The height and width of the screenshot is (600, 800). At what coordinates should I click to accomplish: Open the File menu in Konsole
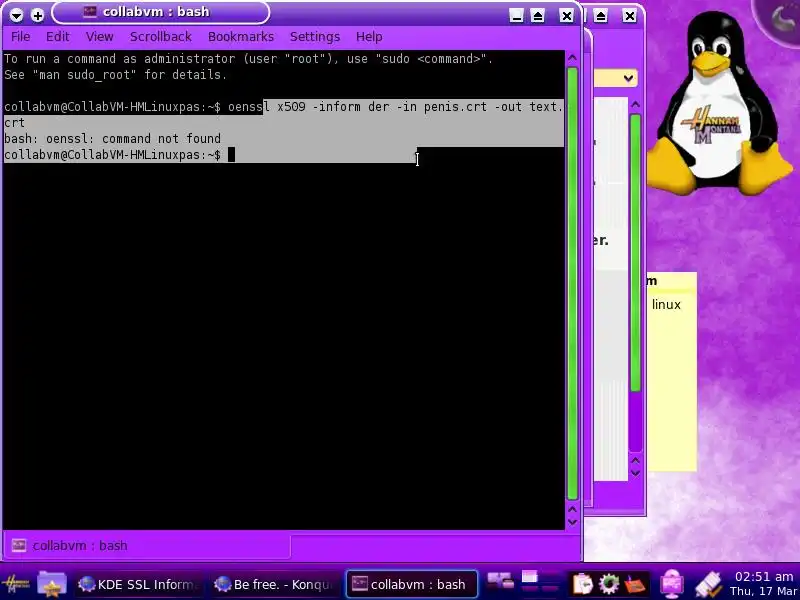point(20,37)
